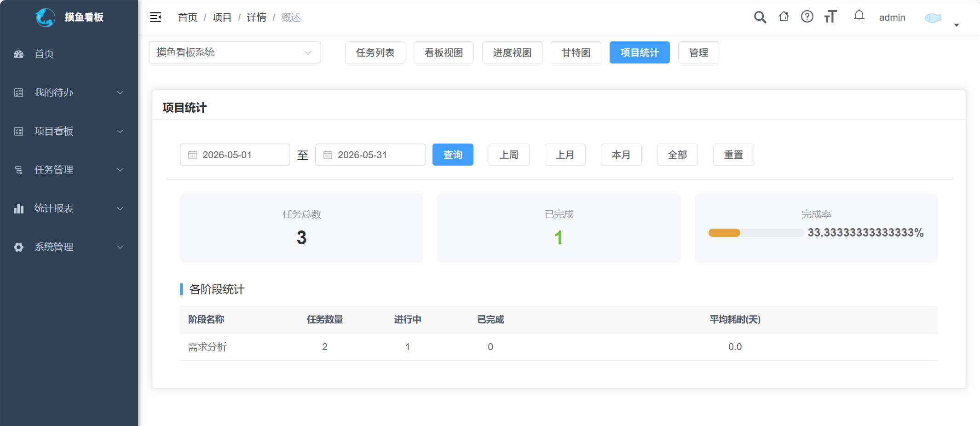Expand the 统计报表 menu chevron
The width and height of the screenshot is (980, 426).
(x=120, y=208)
